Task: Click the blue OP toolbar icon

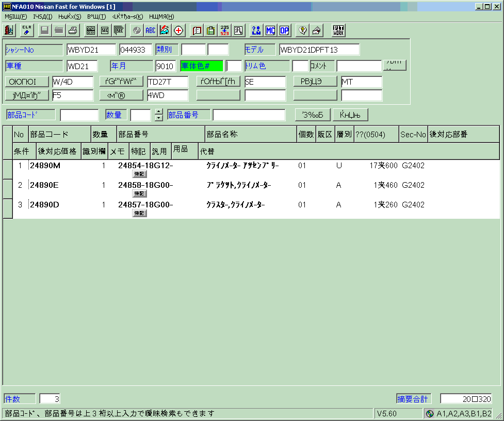Action: pyautogui.click(x=284, y=30)
